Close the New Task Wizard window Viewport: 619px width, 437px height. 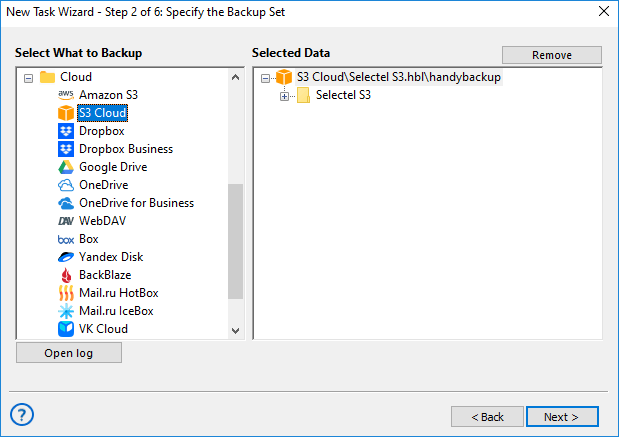tap(603, 12)
